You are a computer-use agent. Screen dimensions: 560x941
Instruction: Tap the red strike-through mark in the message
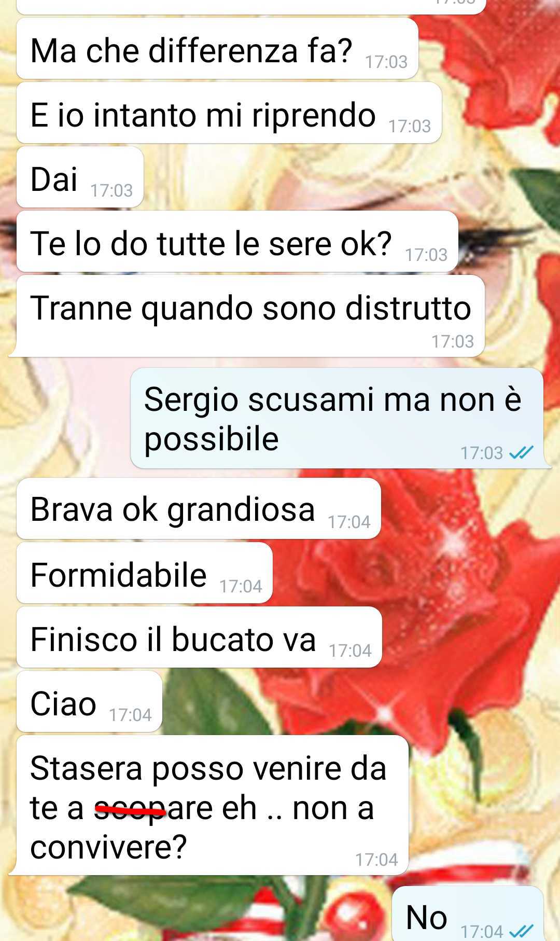click(131, 808)
